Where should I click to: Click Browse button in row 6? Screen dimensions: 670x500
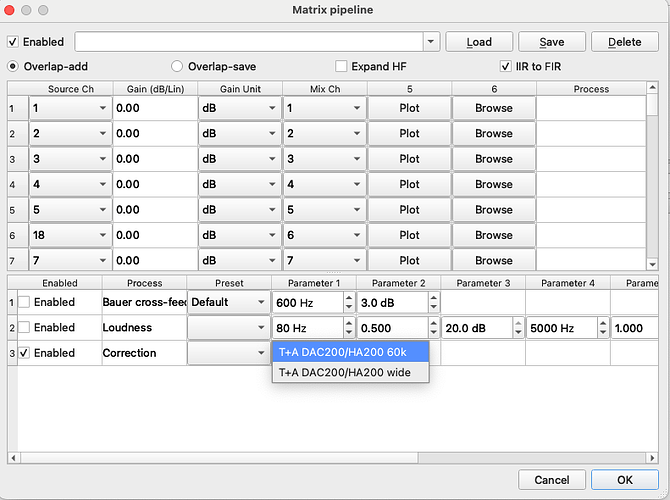[x=494, y=235]
